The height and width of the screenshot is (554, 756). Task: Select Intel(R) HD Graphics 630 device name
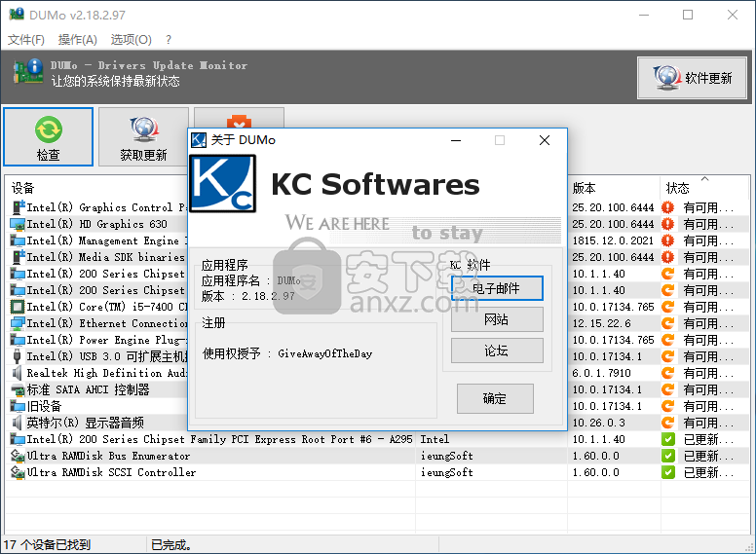pyautogui.click(x=96, y=224)
